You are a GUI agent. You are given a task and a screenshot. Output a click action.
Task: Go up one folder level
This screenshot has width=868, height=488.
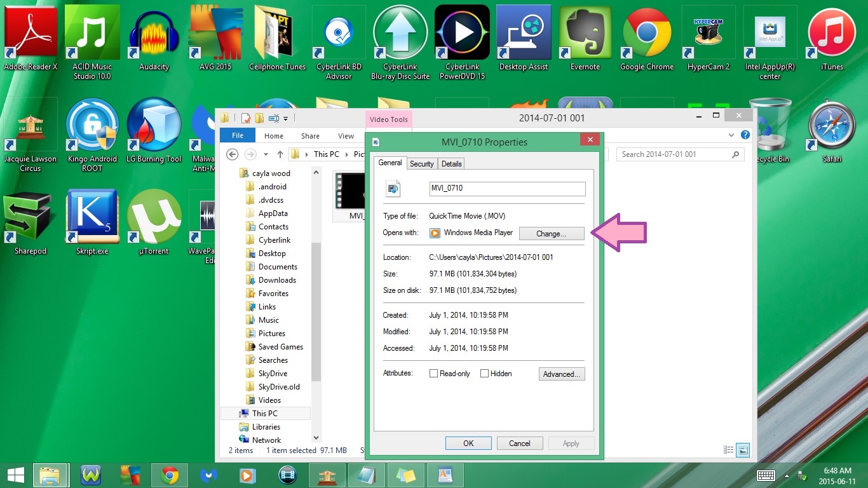coord(280,154)
